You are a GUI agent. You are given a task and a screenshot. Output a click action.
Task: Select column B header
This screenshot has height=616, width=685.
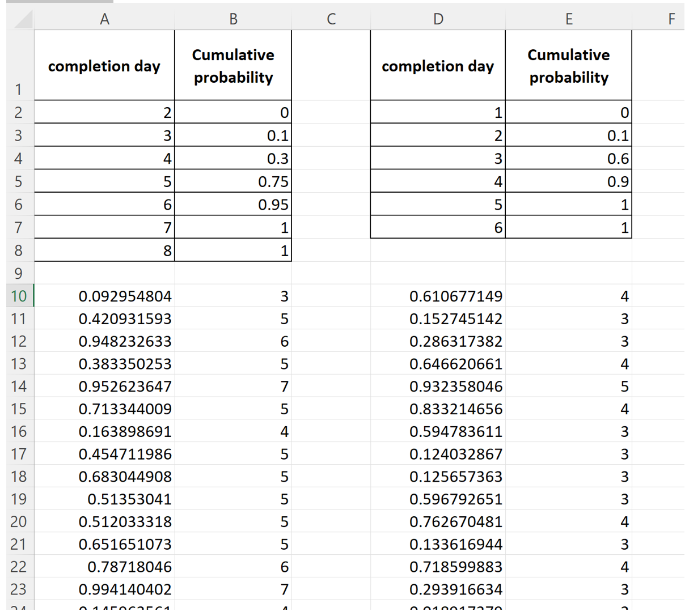coord(233,19)
